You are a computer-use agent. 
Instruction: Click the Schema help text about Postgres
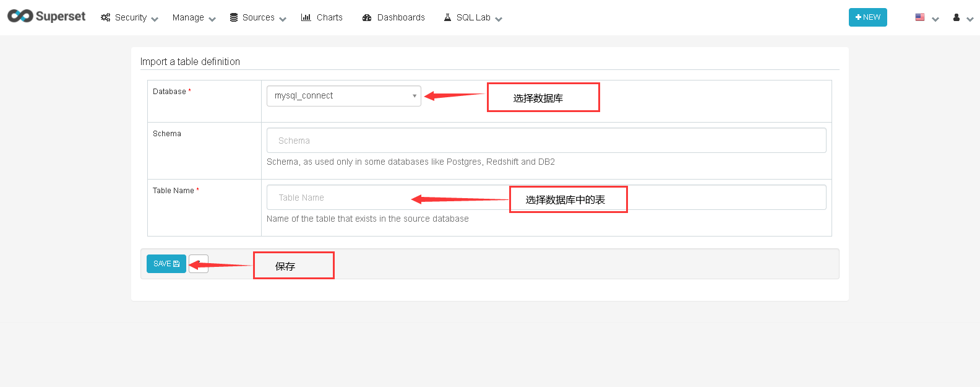[x=411, y=162]
